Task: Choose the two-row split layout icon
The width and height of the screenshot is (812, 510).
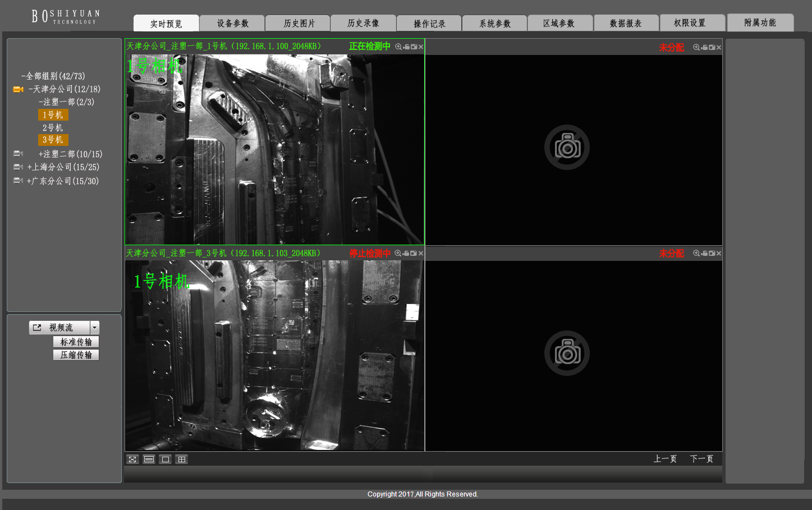Action: (x=149, y=460)
